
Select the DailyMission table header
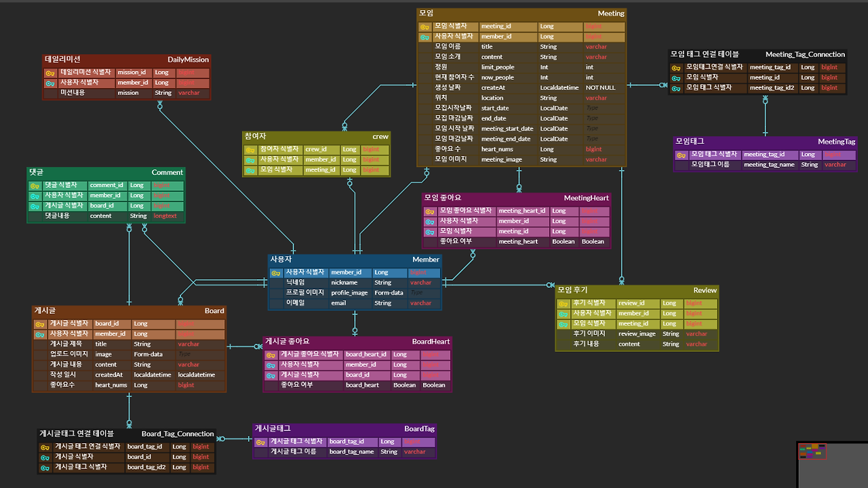[x=188, y=60]
